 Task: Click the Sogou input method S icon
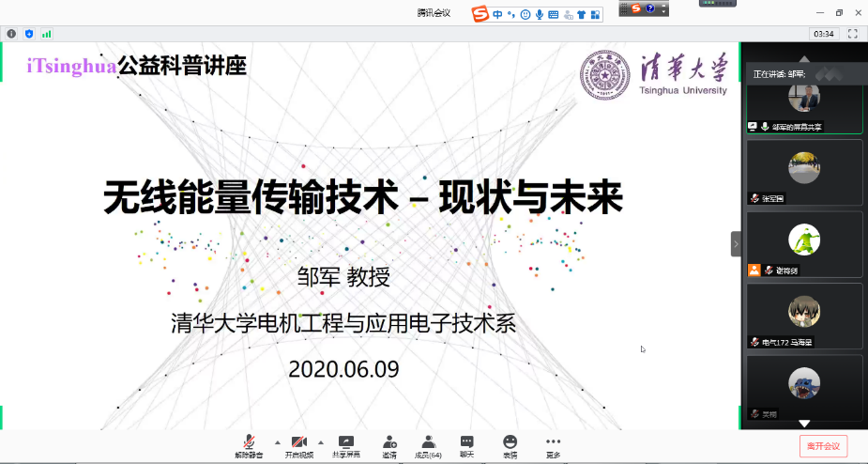(x=480, y=13)
